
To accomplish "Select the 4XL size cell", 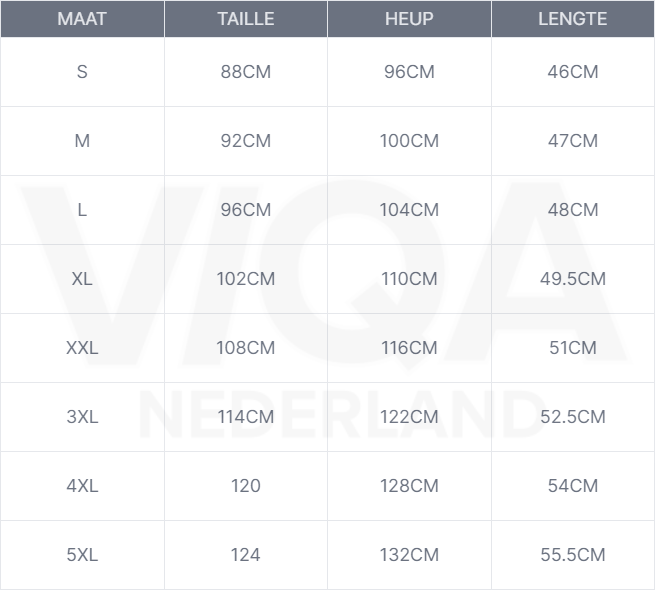I will 82,486.
